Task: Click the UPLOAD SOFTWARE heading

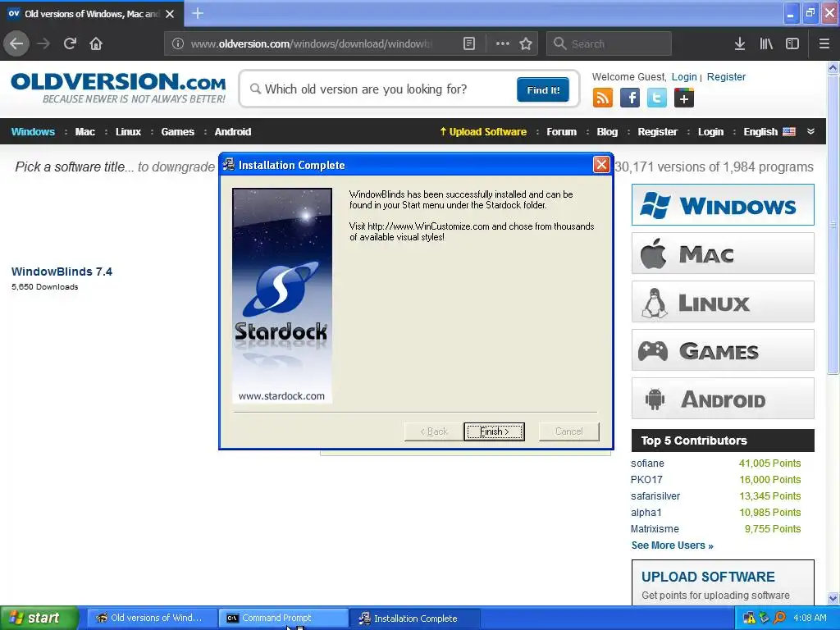Action: coord(708,577)
